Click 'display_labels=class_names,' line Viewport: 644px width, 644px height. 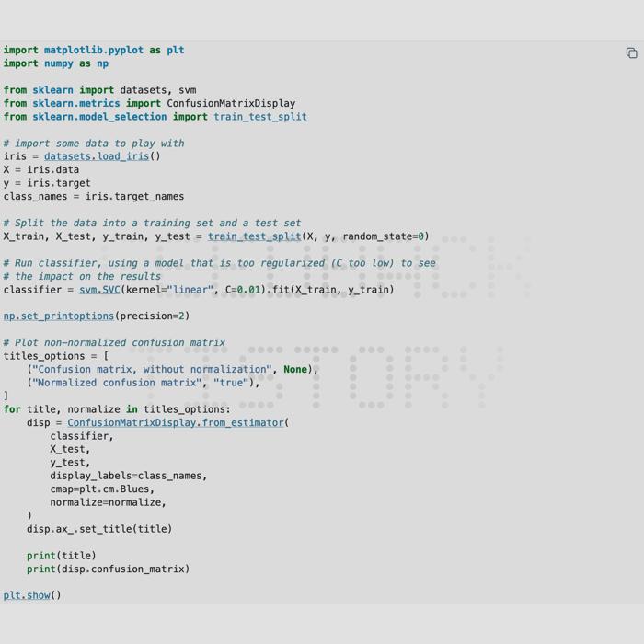129,476
